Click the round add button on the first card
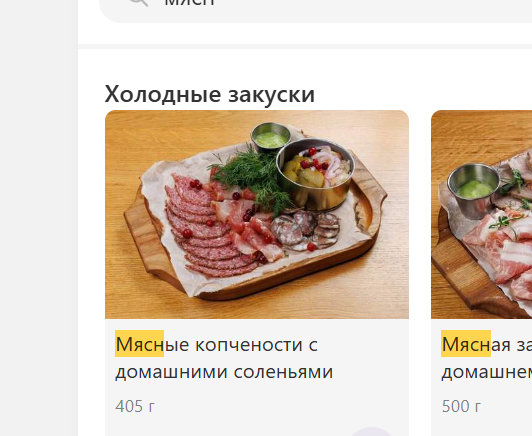Image resolution: width=532 pixels, height=436 pixels. pyautogui.click(x=372, y=432)
